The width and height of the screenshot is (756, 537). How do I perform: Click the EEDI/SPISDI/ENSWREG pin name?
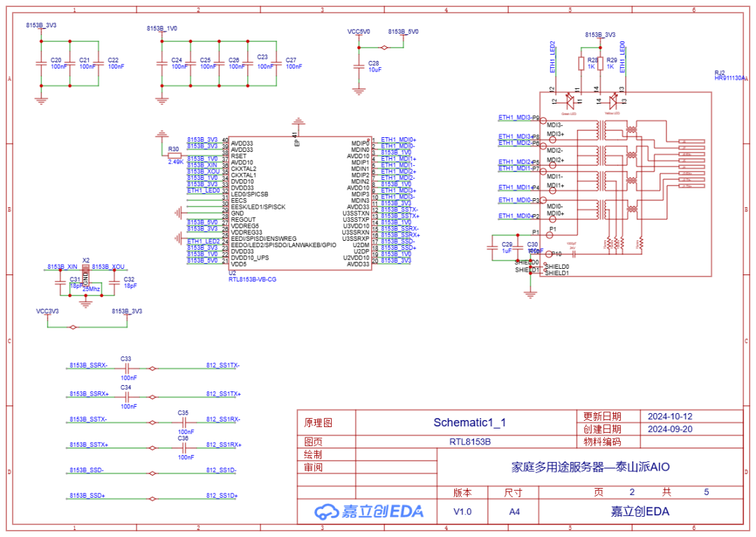click(x=264, y=239)
